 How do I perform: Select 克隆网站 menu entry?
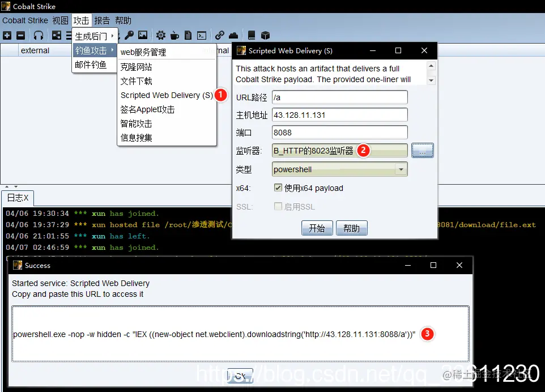pyautogui.click(x=167, y=67)
